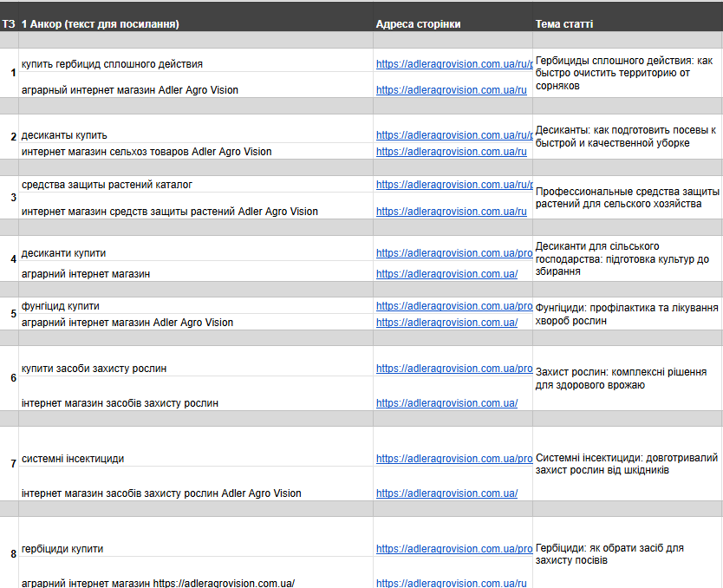Image resolution: width=723 pixels, height=588 pixels.
Task: Select topic cell 'Гербициды сплошного действия'
Action: 626,73
